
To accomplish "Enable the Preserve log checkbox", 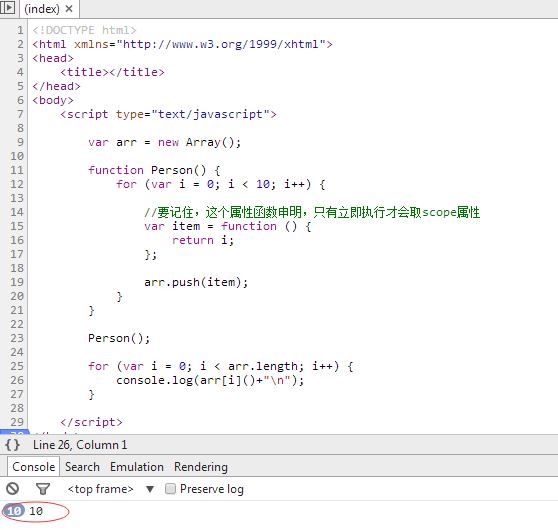I will pyautogui.click(x=170, y=489).
